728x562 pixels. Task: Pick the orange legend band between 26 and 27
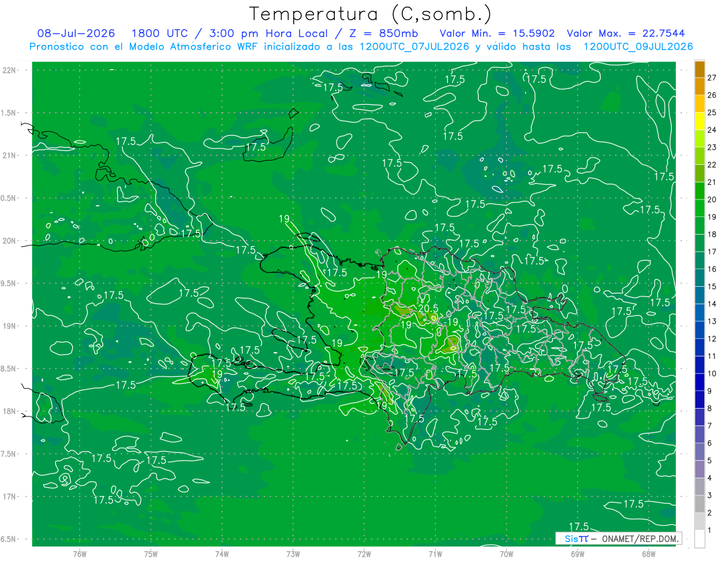pyautogui.click(x=699, y=86)
